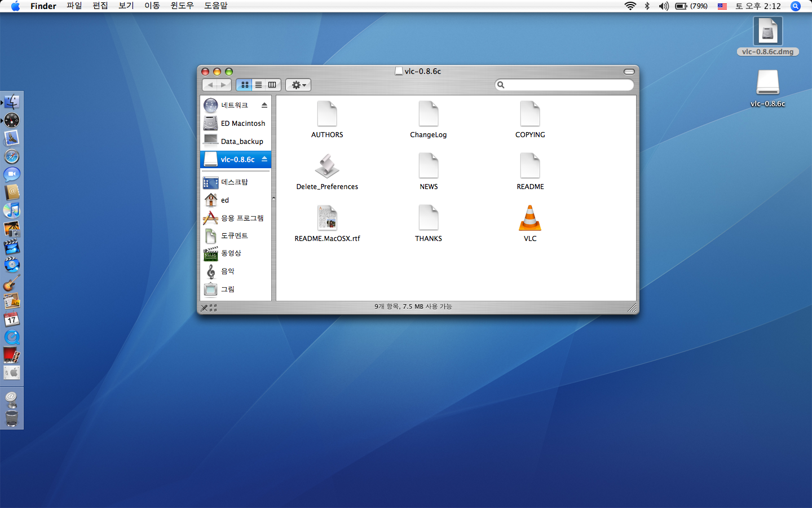Open the volume control in menu bar
Image resolution: width=812 pixels, height=508 pixels.
pos(664,6)
